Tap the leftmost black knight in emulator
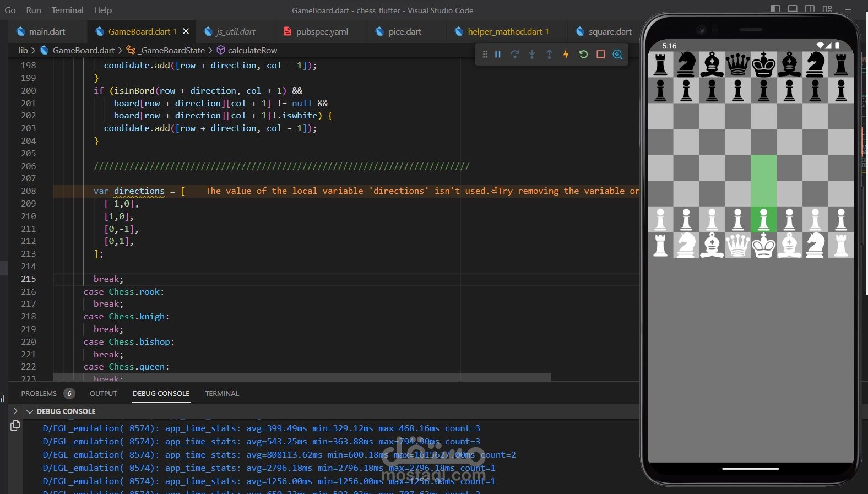Screen dimensions: 868x494 tap(686, 64)
